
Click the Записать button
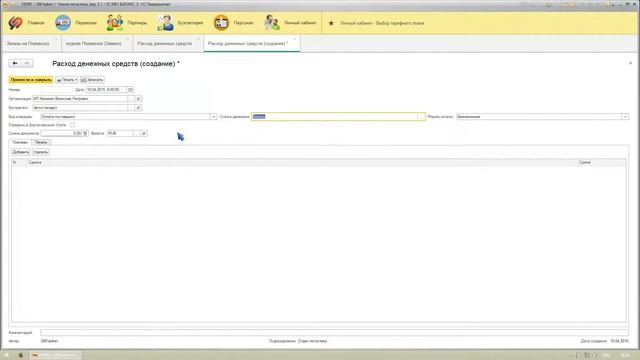tap(92, 80)
